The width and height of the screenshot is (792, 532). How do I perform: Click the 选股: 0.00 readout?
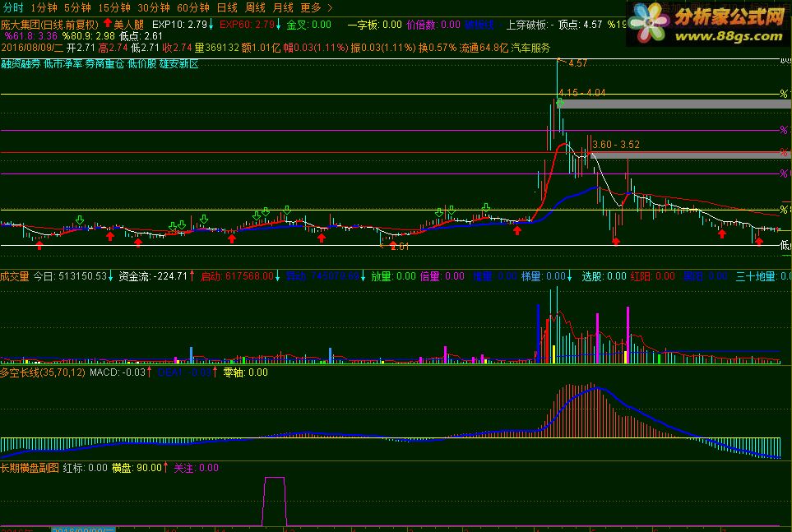604,276
